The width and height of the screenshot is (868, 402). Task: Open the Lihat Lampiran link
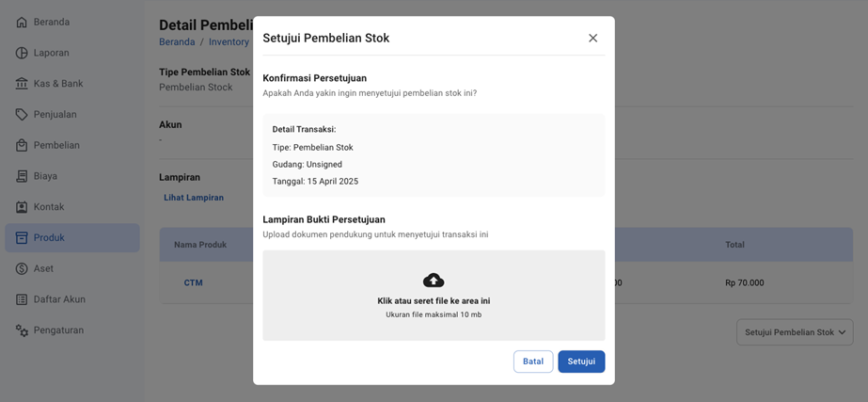click(x=194, y=198)
